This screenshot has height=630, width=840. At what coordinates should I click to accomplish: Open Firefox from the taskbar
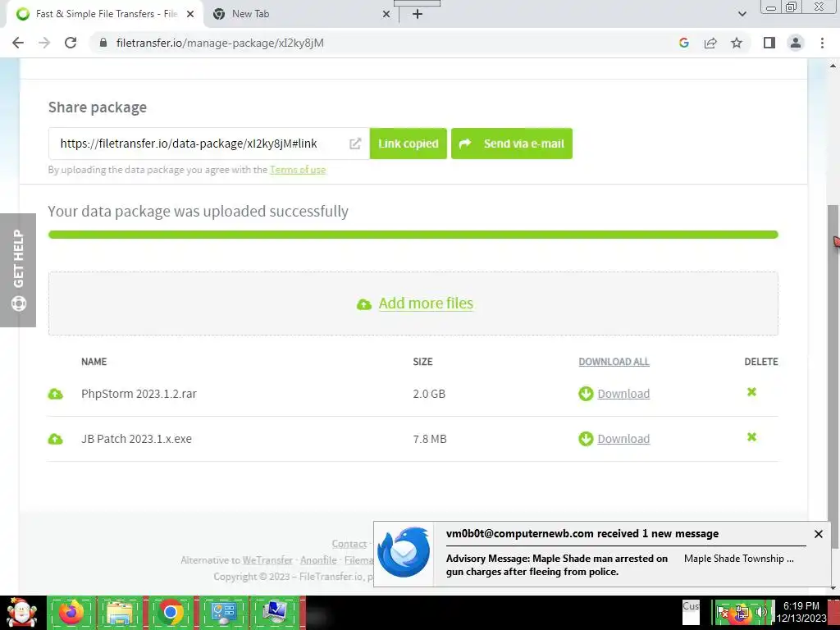click(71, 613)
